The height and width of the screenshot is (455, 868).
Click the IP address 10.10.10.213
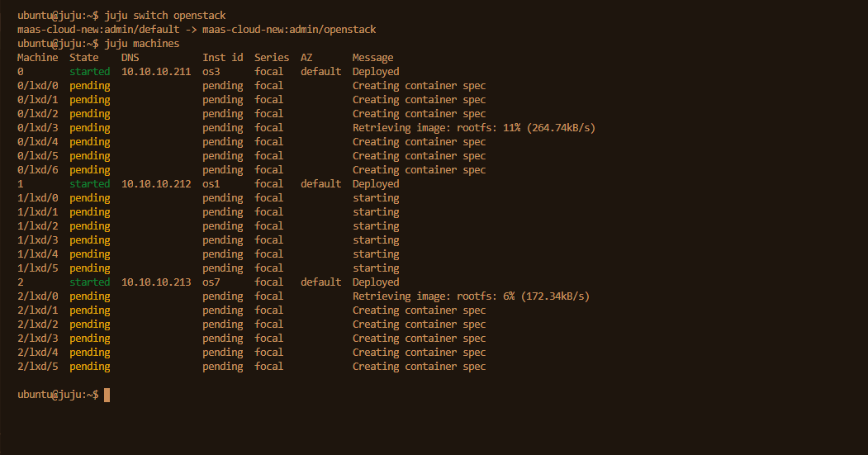(x=156, y=282)
